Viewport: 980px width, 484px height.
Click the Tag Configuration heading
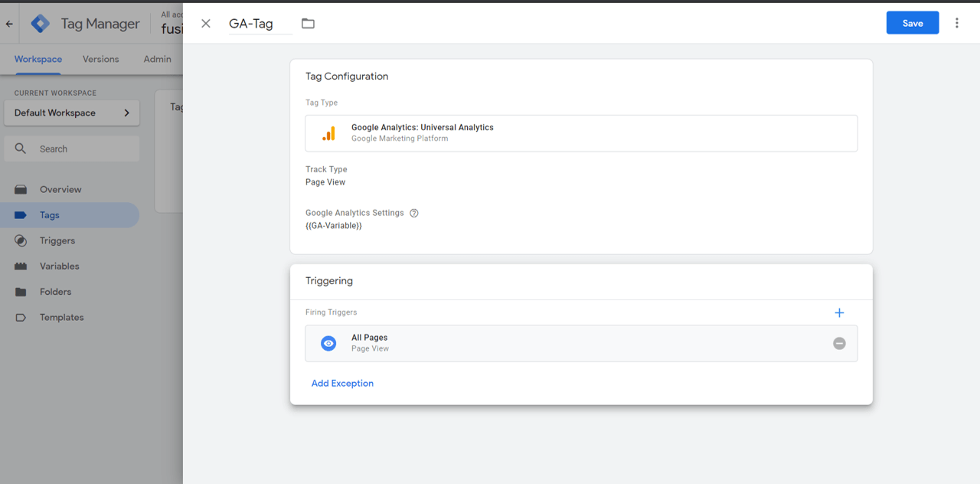(347, 77)
